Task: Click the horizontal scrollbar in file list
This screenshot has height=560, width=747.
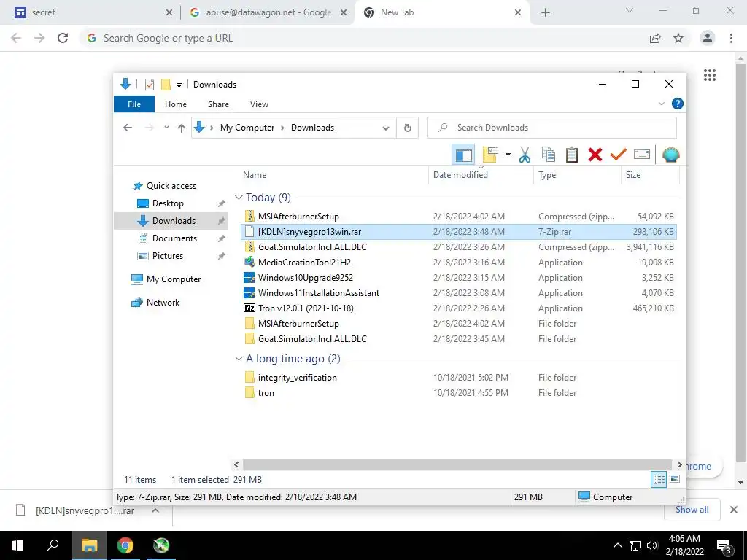Action: 457,464
